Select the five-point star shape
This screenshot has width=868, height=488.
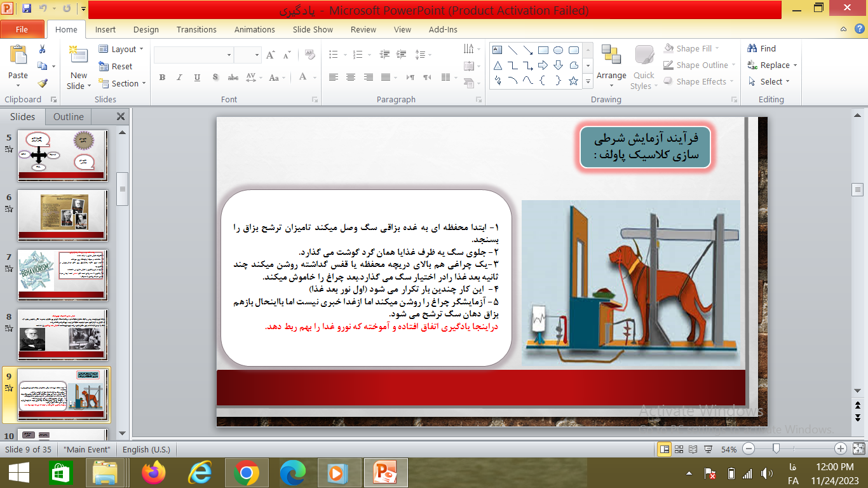(x=573, y=81)
